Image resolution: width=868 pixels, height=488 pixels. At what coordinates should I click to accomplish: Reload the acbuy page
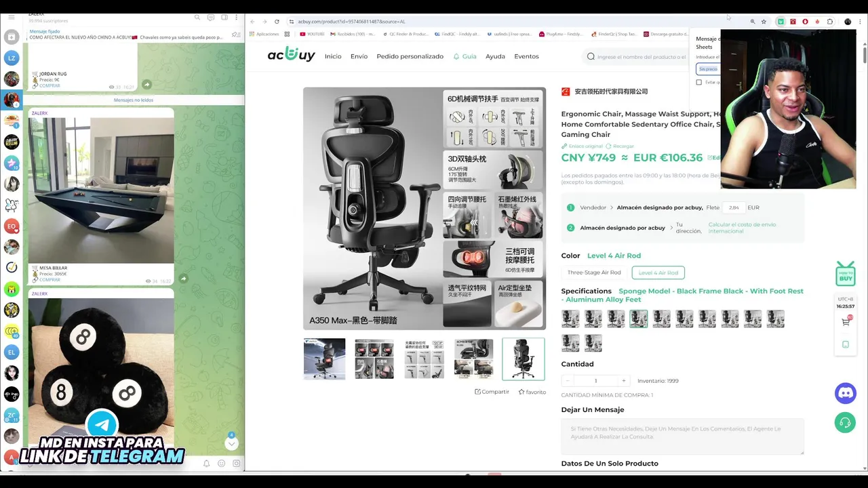[x=277, y=22]
